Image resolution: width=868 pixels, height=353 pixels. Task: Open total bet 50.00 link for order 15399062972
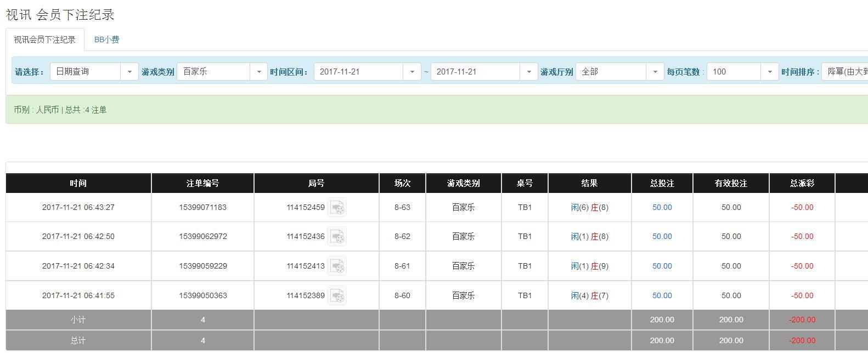click(662, 237)
